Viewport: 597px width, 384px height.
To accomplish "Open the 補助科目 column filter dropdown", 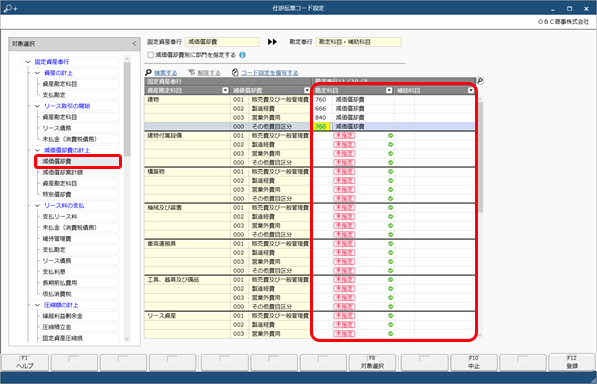I will click(x=471, y=90).
